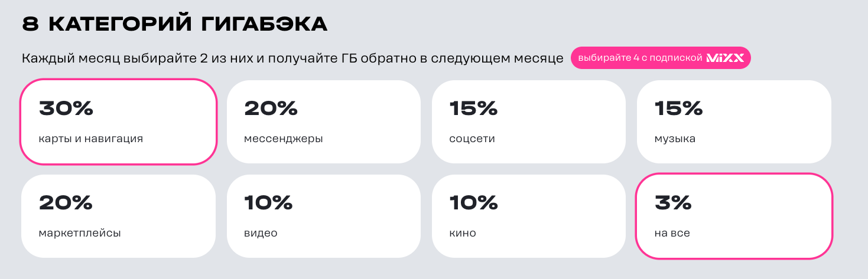Deselect the «карты и навигация» category card
This screenshot has height=279, width=868.
tap(118, 122)
